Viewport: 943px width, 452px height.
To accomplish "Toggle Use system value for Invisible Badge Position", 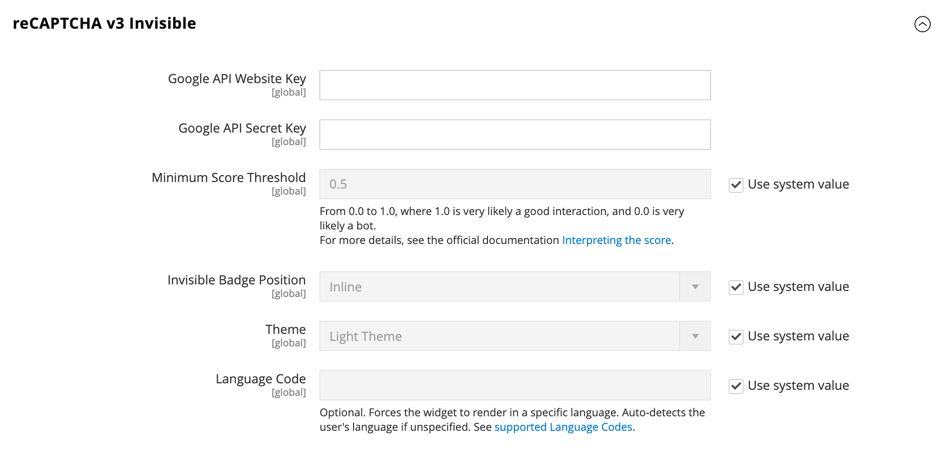I will click(x=736, y=287).
